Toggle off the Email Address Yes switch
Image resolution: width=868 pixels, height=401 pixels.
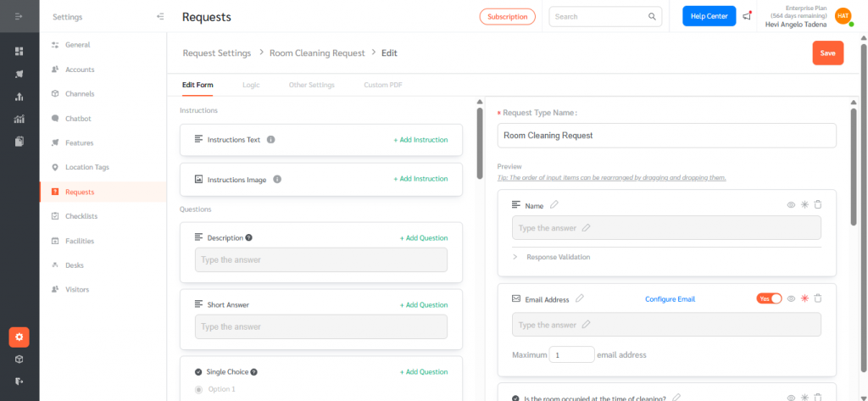click(769, 298)
